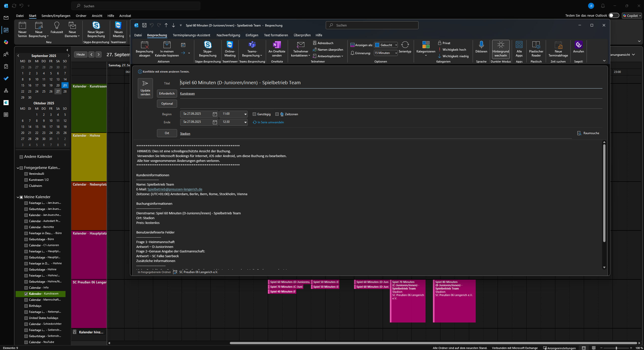Open the Nachverfolgung ribbon tab
644x350 pixels.
point(228,35)
